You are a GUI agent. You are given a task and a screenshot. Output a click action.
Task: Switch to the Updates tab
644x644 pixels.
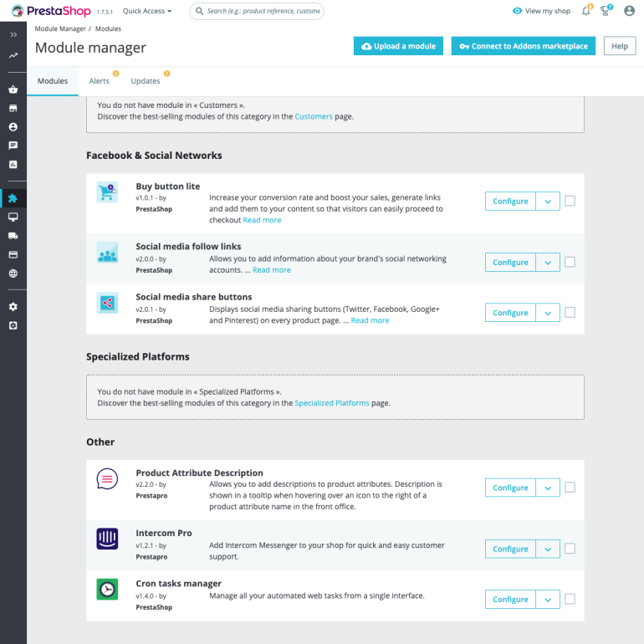coord(146,81)
